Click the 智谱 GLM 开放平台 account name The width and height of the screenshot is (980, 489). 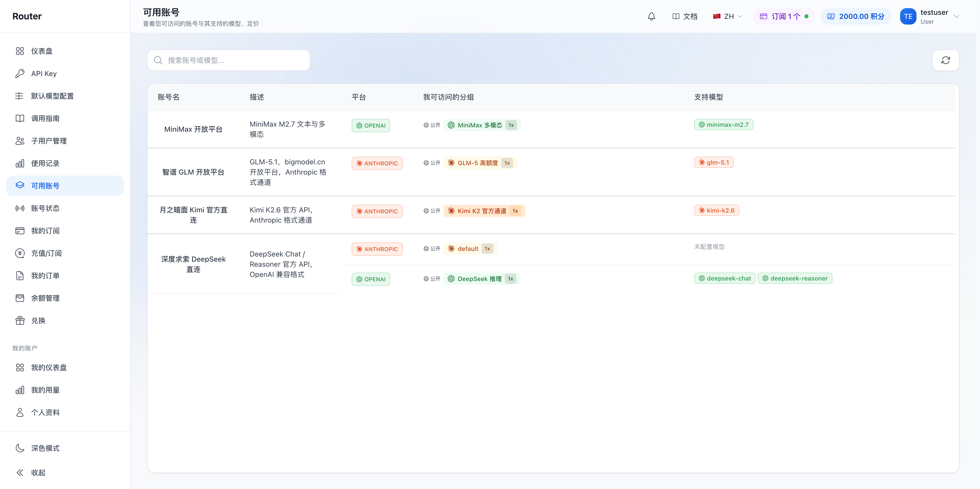[x=193, y=172]
